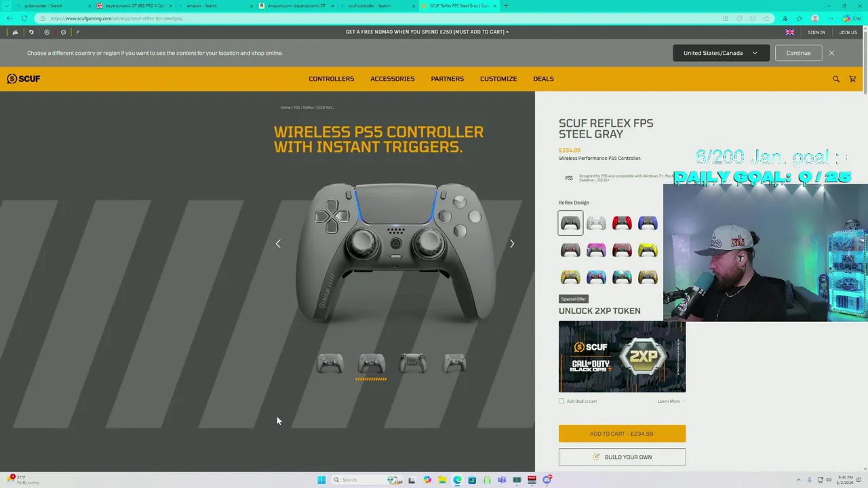Reload the page with refresh icon
The width and height of the screenshot is (868, 488).
pyautogui.click(x=24, y=18)
